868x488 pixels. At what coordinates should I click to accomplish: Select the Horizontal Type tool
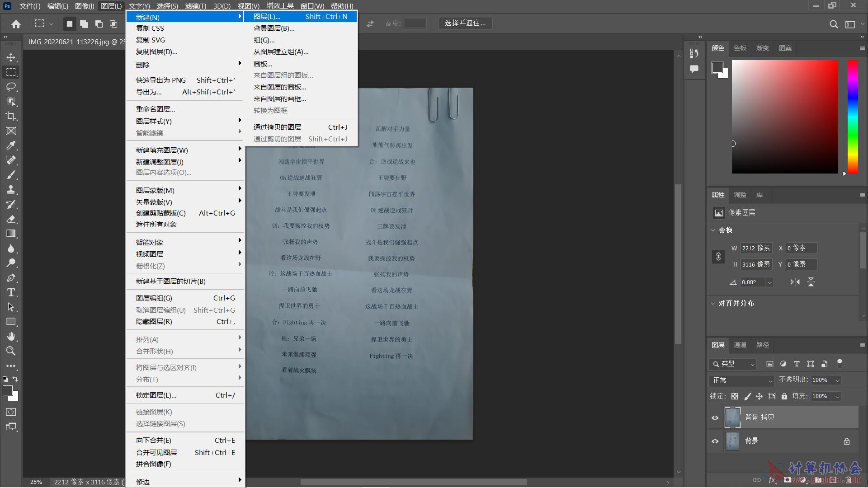(11, 292)
